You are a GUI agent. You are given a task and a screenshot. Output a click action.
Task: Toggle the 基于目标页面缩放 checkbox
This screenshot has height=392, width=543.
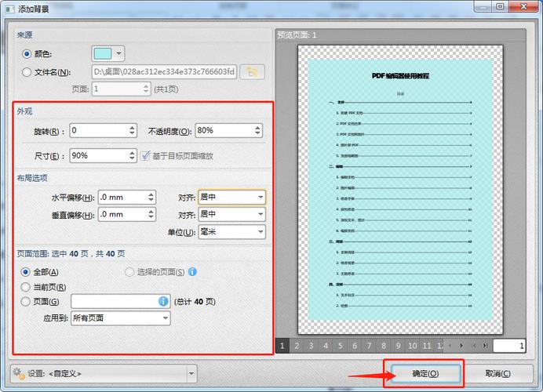coord(145,155)
